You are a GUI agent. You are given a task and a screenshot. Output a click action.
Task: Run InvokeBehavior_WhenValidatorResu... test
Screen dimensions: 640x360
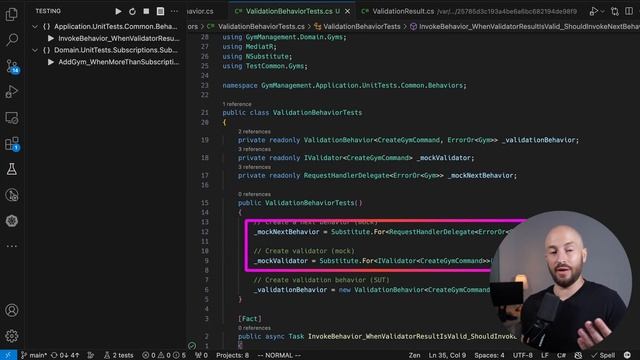pos(51,38)
